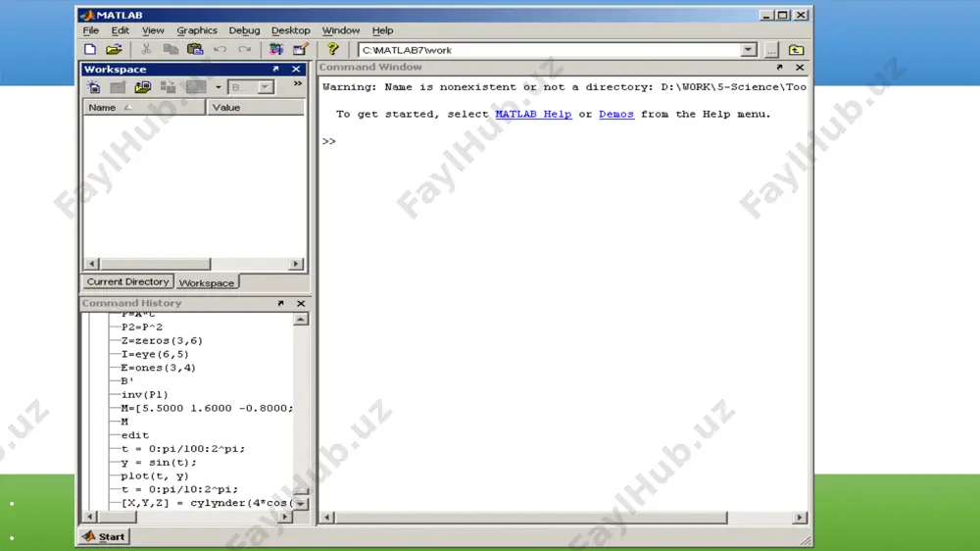
Task: Select the Workspace tab
Action: point(206,283)
